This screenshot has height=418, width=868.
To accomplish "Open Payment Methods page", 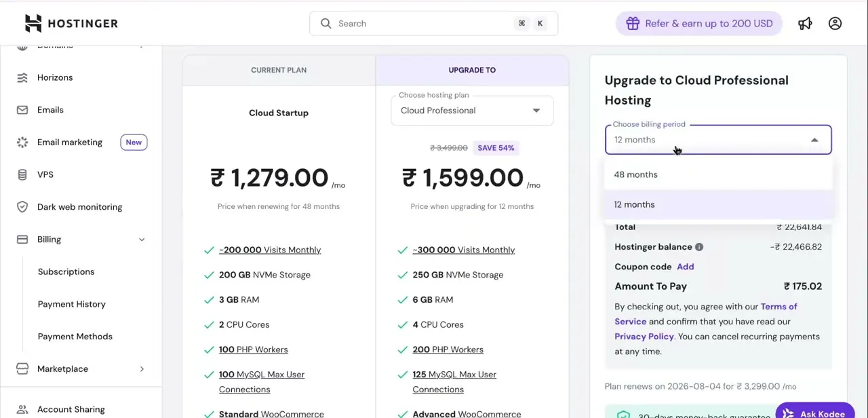I will pos(75,337).
